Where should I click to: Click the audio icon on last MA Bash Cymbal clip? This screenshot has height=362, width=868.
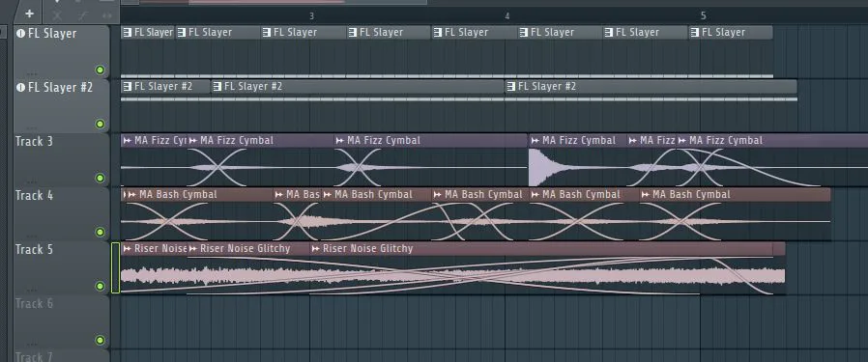646,195
